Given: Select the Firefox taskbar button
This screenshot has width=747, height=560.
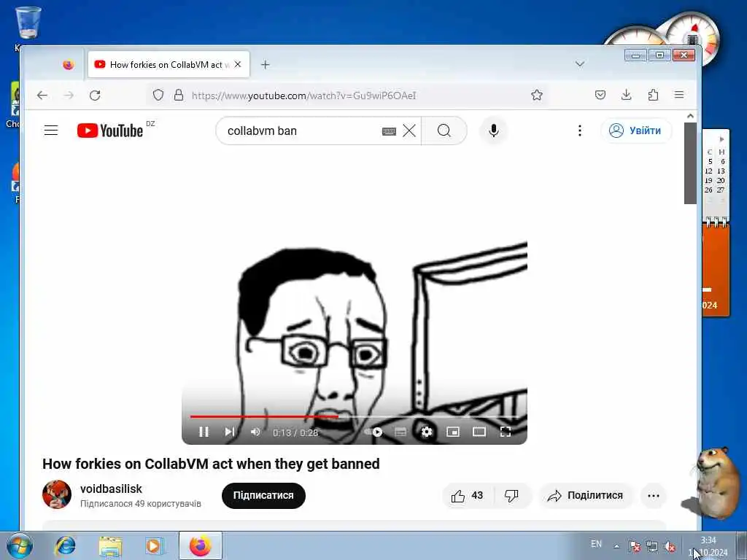Looking at the screenshot, I should (201, 545).
